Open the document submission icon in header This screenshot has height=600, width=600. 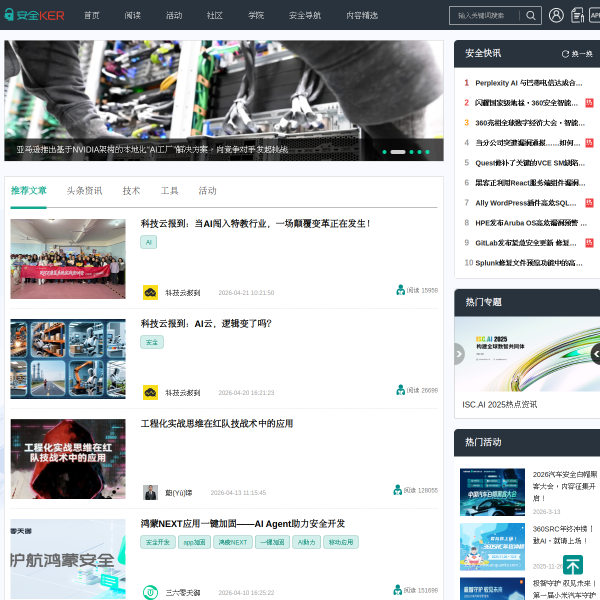pyautogui.click(x=577, y=15)
